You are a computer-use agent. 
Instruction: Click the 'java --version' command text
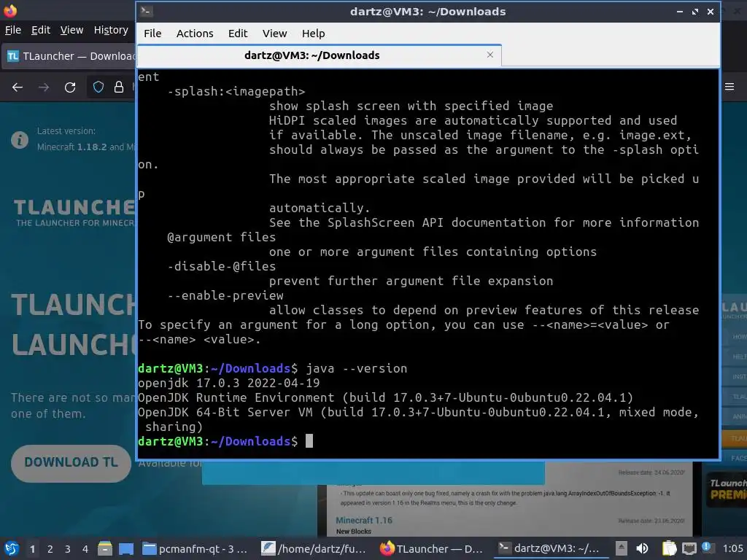coord(356,368)
